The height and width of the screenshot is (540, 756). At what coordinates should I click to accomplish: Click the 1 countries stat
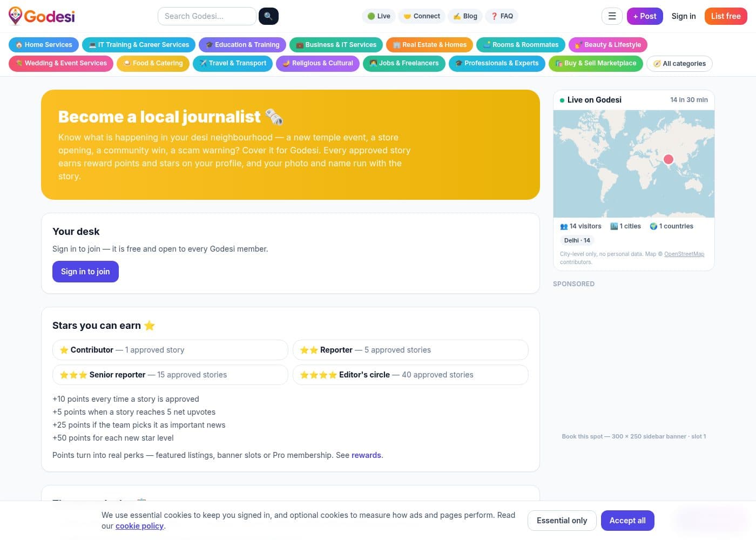pyautogui.click(x=672, y=226)
